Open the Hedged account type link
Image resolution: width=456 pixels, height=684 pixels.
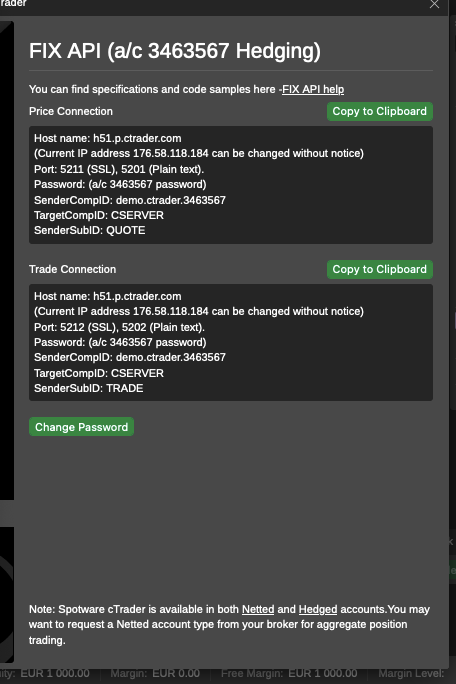tap(318, 609)
